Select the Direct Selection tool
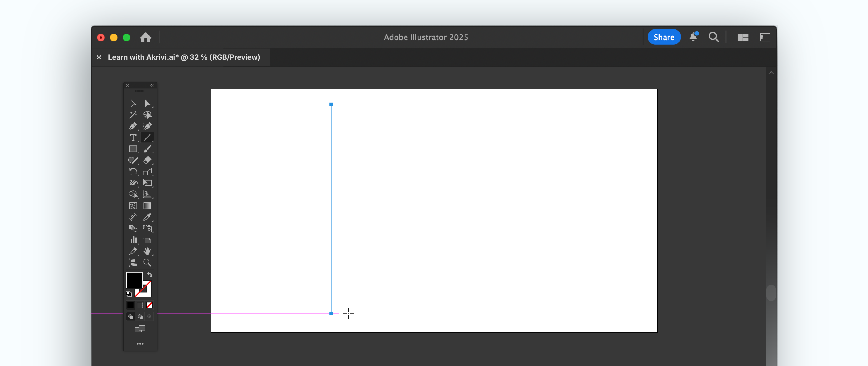This screenshot has width=868, height=366. click(x=147, y=104)
